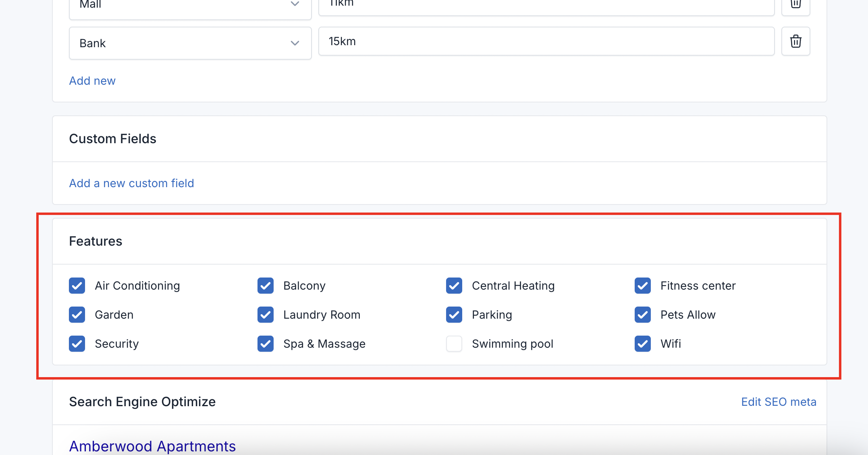The height and width of the screenshot is (455, 868).
Task: Uncheck the Parking checkbox
Action: point(454,315)
